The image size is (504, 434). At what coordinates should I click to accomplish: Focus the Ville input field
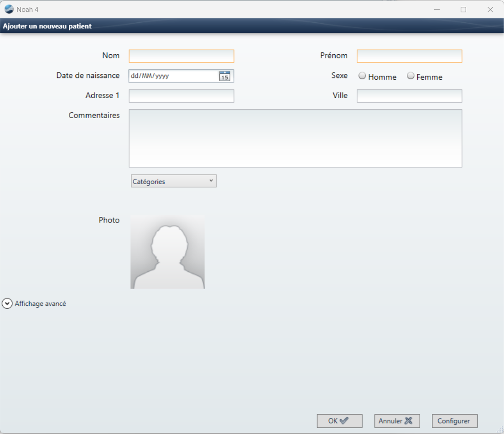(409, 96)
